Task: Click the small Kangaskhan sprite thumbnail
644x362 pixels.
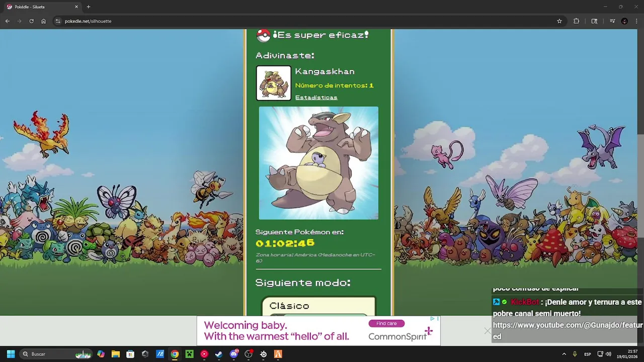Action: pyautogui.click(x=274, y=83)
